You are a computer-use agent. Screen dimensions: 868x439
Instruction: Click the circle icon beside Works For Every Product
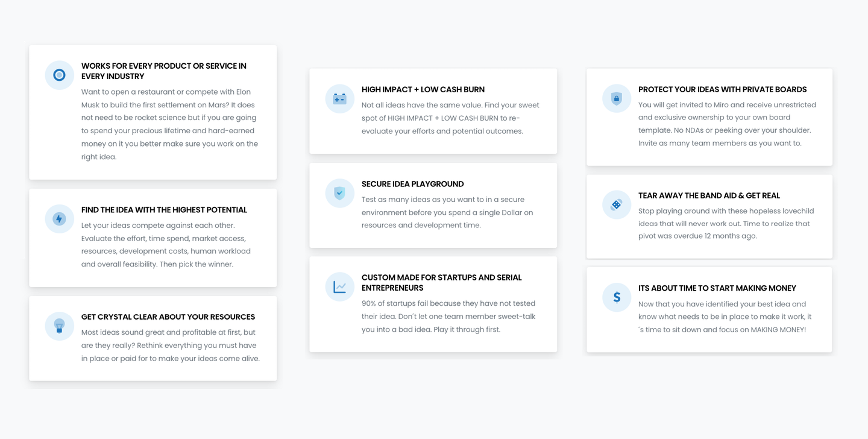coord(59,75)
